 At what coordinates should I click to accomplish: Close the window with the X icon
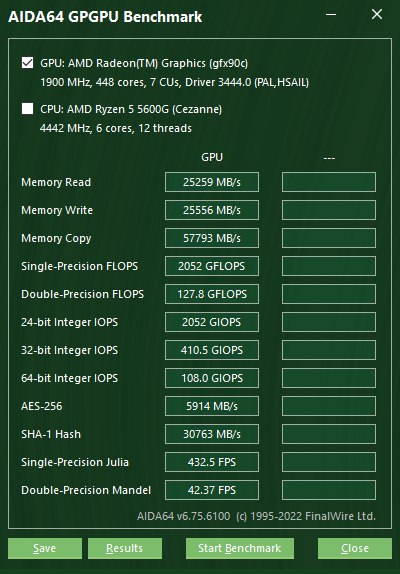[377, 14]
